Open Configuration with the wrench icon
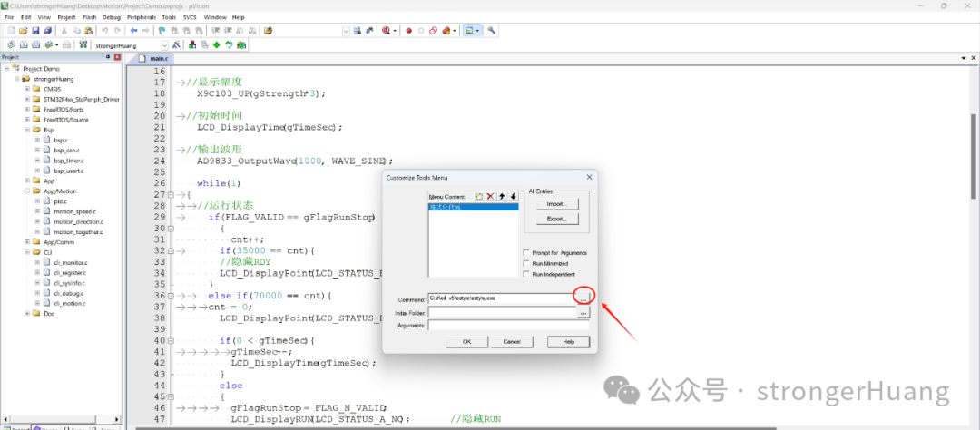 click(491, 31)
